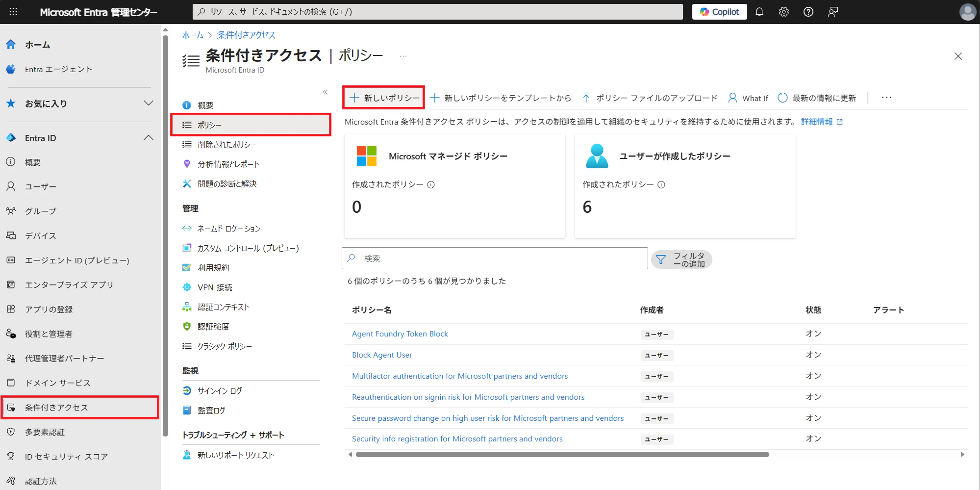Collapse the blade menu with double chevron
The image size is (980, 490).
[325, 92]
